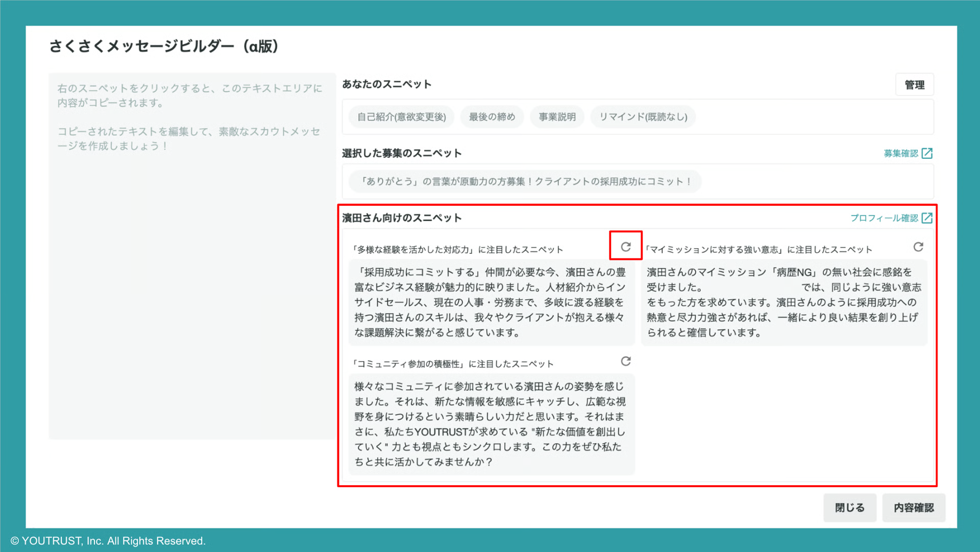This screenshot has height=552, width=980.
Task: Insert the 最後の締め snippet
Action: [x=492, y=117]
